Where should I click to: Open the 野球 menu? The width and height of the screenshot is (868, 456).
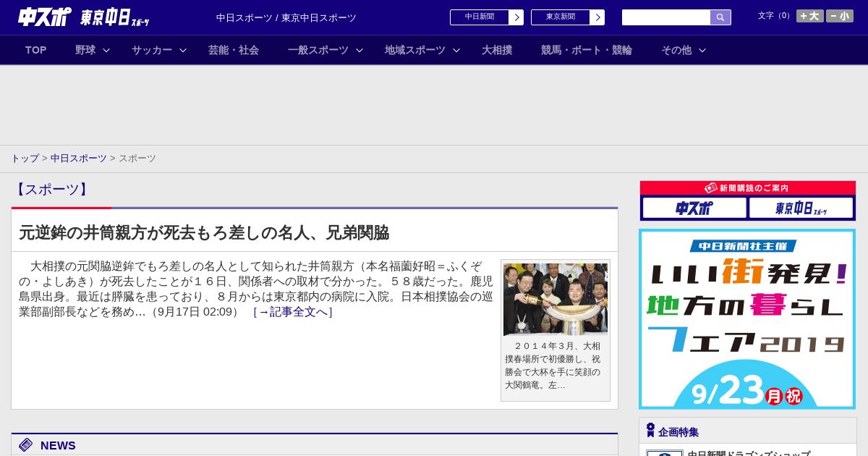click(x=85, y=50)
